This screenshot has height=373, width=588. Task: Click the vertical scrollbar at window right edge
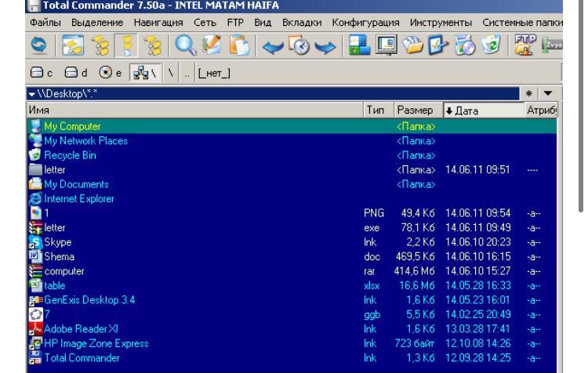tap(580, 107)
